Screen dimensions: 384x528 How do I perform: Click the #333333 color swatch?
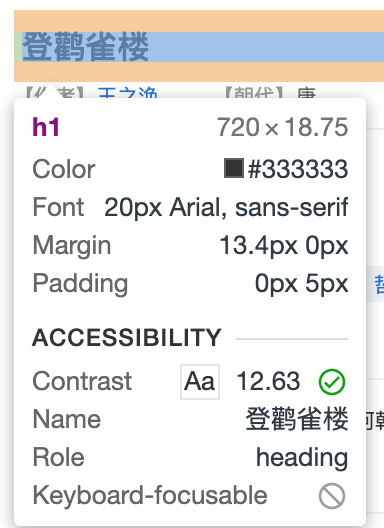[x=234, y=168]
